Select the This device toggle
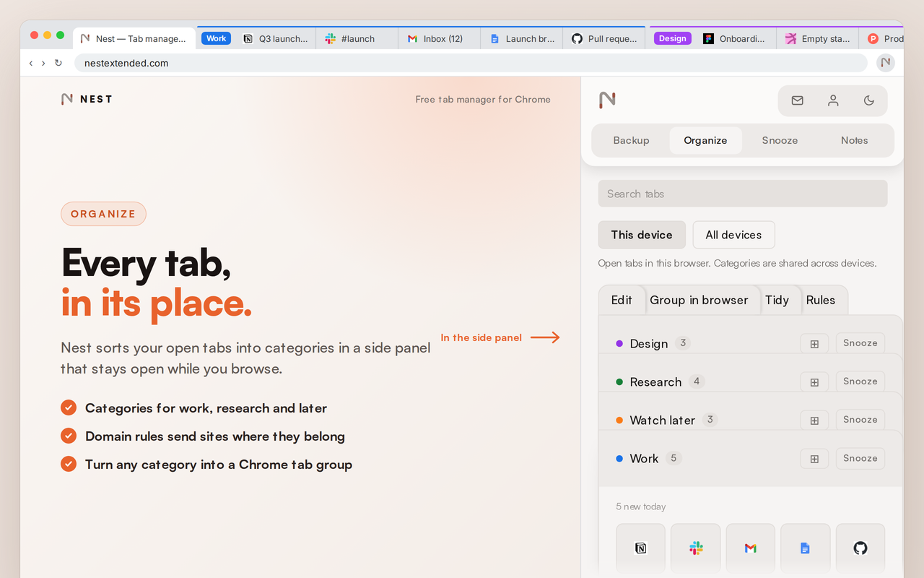 click(642, 235)
